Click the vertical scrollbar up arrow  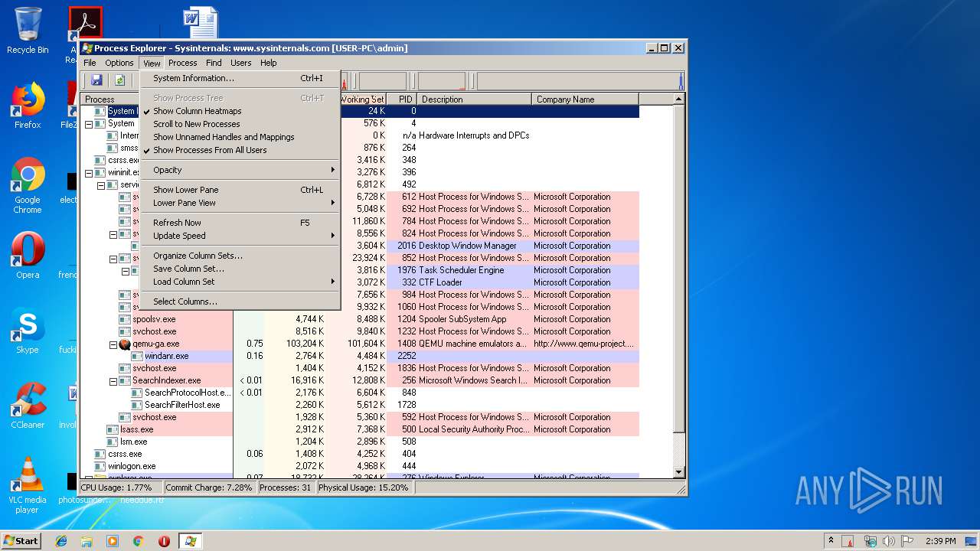pyautogui.click(x=678, y=99)
